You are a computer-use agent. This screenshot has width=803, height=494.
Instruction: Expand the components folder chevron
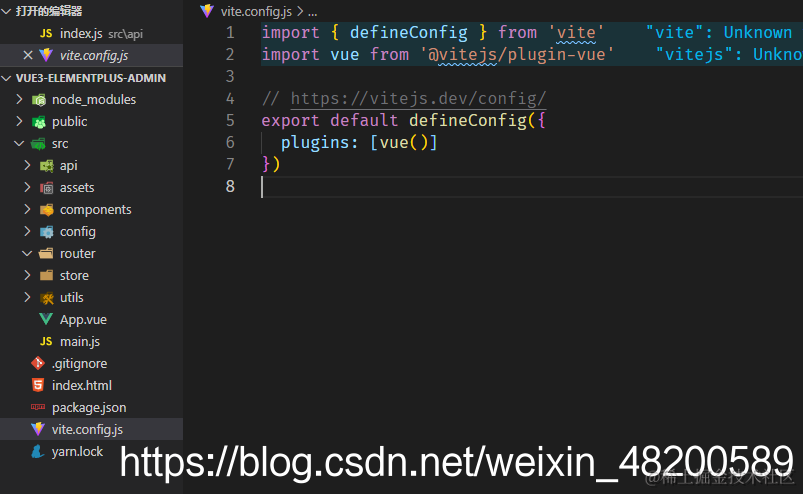click(x=28, y=209)
